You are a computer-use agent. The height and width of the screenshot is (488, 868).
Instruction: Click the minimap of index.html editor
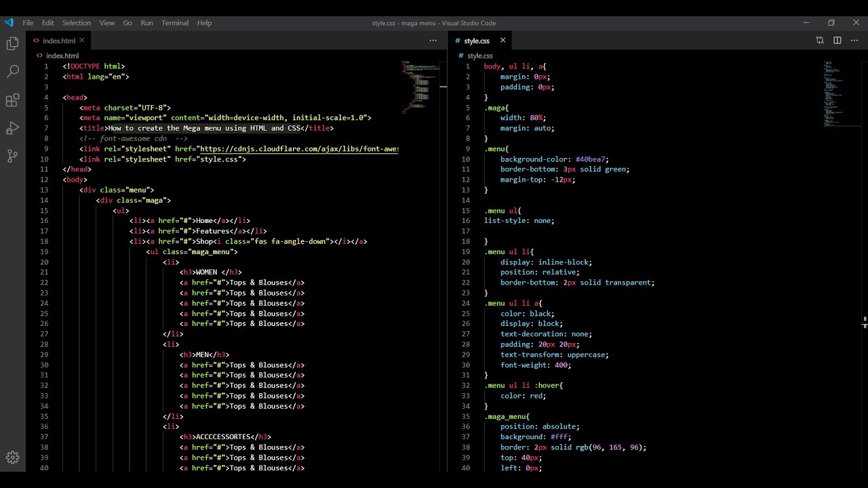click(x=419, y=88)
